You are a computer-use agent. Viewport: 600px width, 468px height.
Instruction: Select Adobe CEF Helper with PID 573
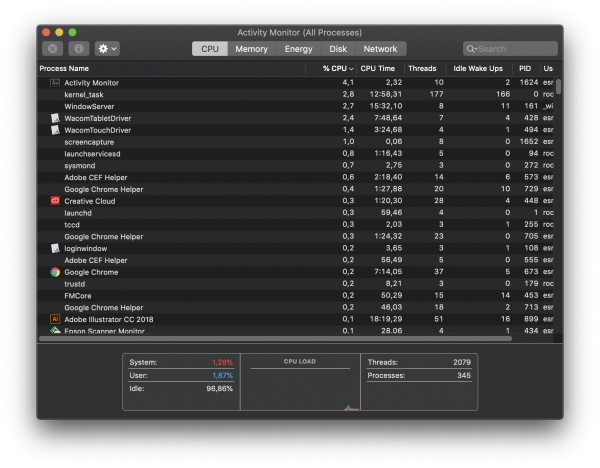[x=295, y=177]
